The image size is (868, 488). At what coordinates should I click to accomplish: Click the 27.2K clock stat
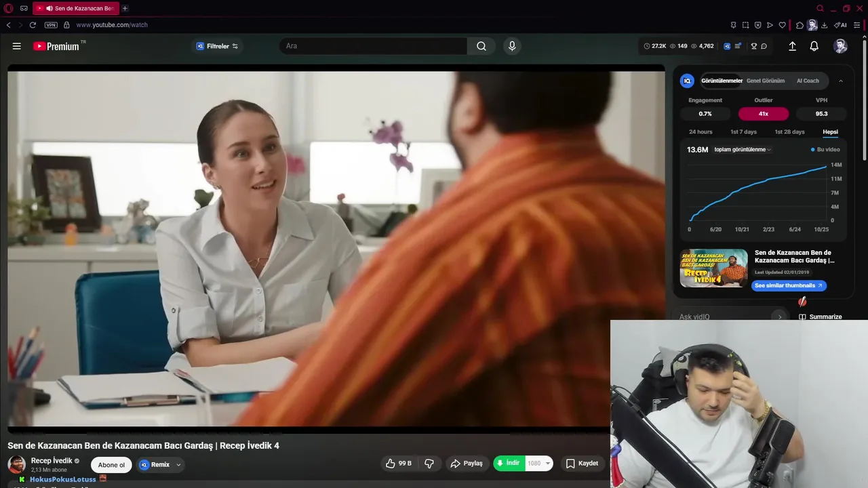[655, 46]
